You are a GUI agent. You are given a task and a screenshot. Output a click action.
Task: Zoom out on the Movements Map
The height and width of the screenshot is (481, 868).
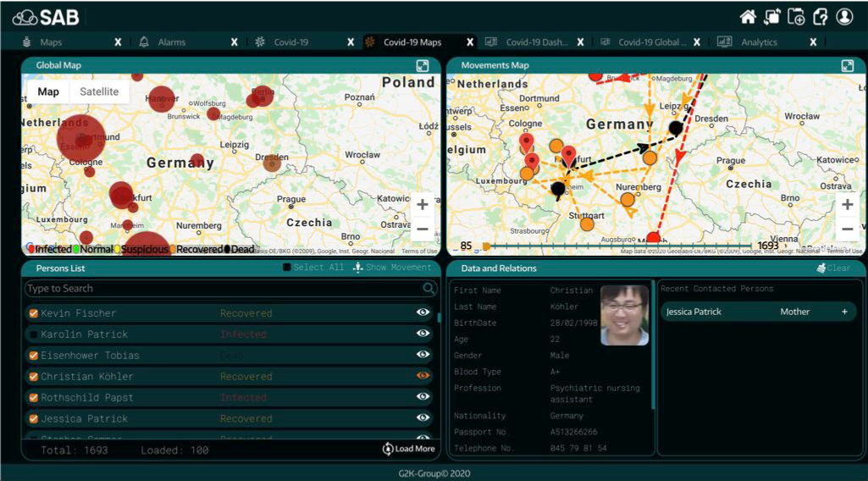click(847, 229)
